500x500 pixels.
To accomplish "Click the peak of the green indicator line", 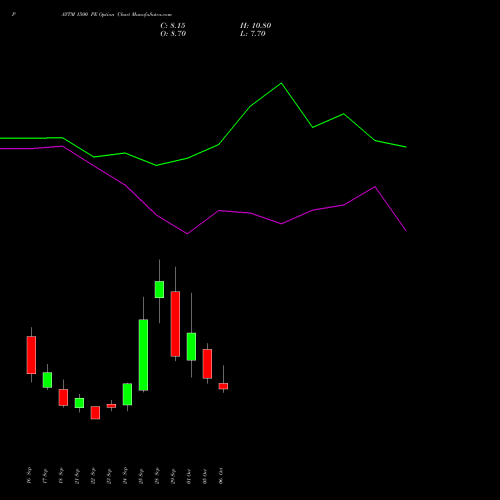I will (281, 83).
